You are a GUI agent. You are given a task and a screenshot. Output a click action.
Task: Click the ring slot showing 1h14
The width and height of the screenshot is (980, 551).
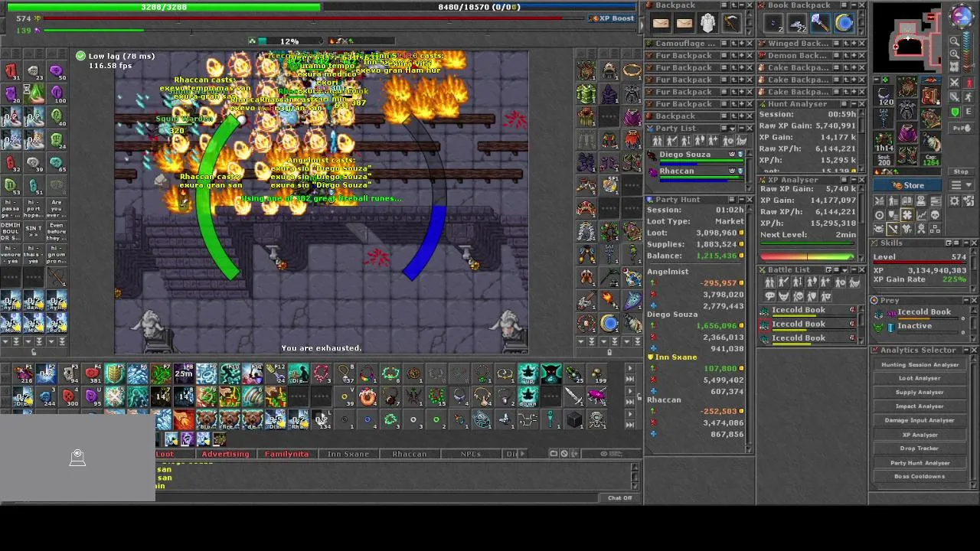tap(884, 143)
